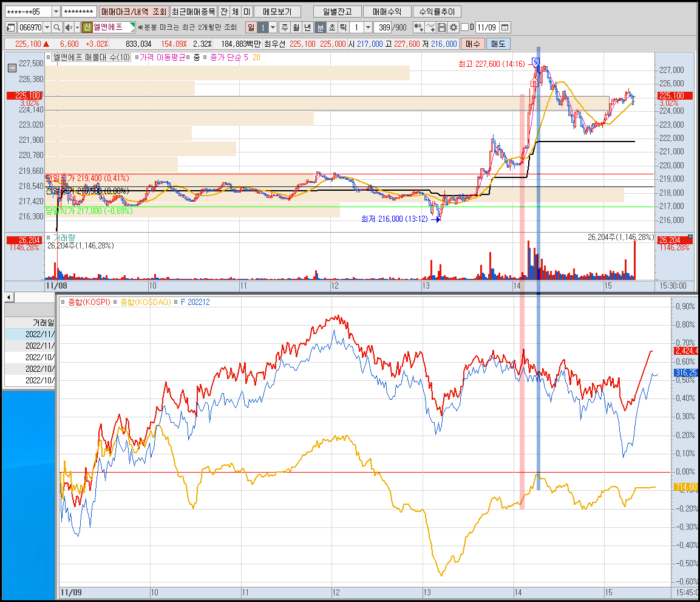Toggle F 202212 futures legend marker

tap(176, 303)
